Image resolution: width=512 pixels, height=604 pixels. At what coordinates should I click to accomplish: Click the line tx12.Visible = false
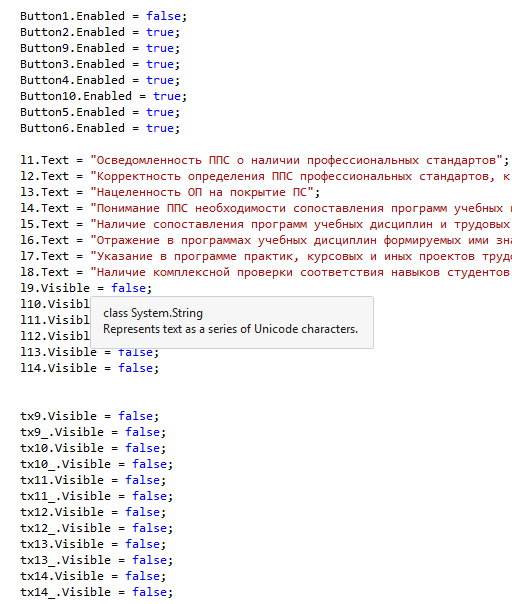[93, 512]
